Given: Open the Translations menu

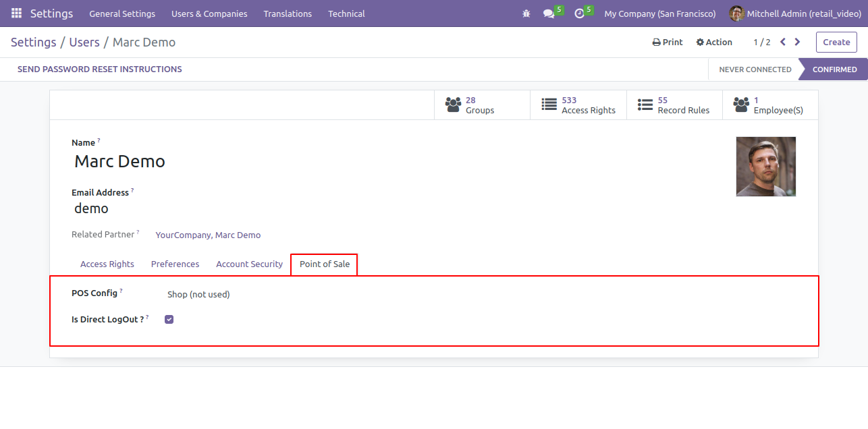Looking at the screenshot, I should click(x=288, y=13).
